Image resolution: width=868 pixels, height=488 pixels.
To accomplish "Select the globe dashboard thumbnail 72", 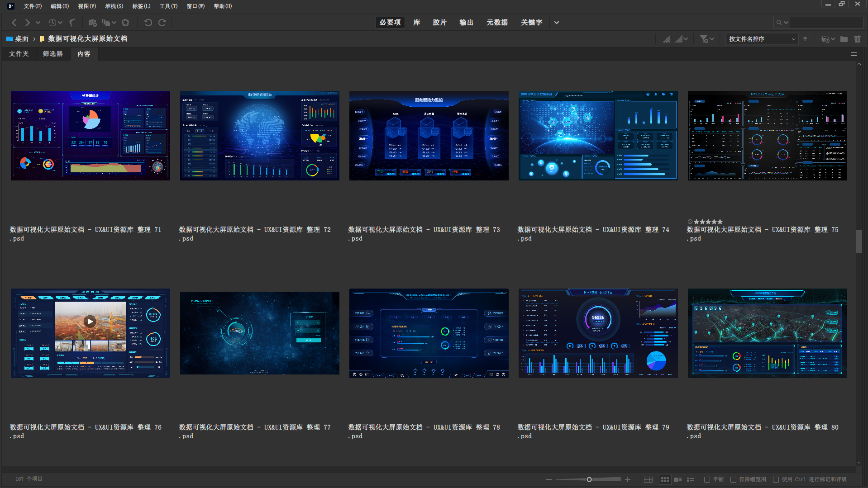I will tap(260, 136).
